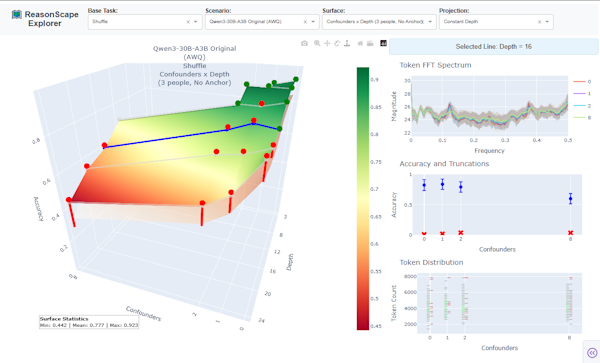Select the pan tool in plot toolbar
Viewport: 600px width, 363px height.
[x=327, y=43]
